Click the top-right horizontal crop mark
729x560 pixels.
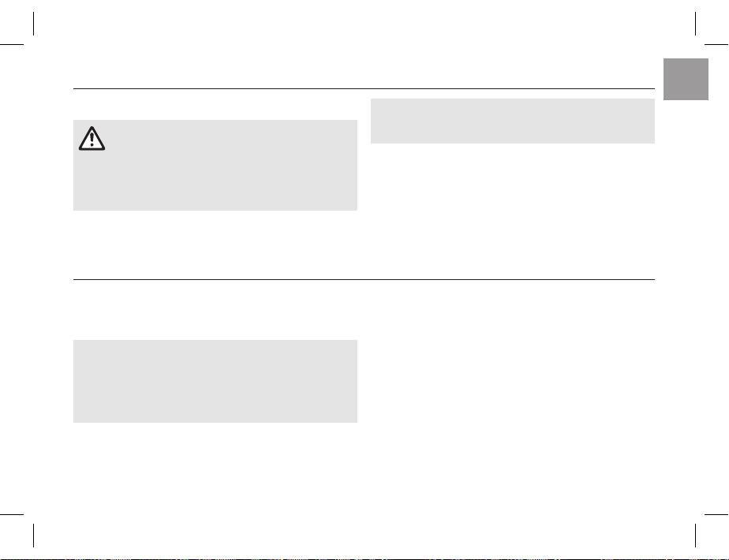coord(716,46)
